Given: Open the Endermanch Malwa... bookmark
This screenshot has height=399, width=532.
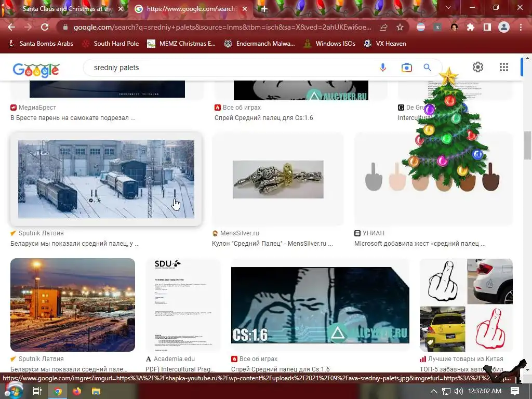Looking at the screenshot, I should pyautogui.click(x=260, y=44).
